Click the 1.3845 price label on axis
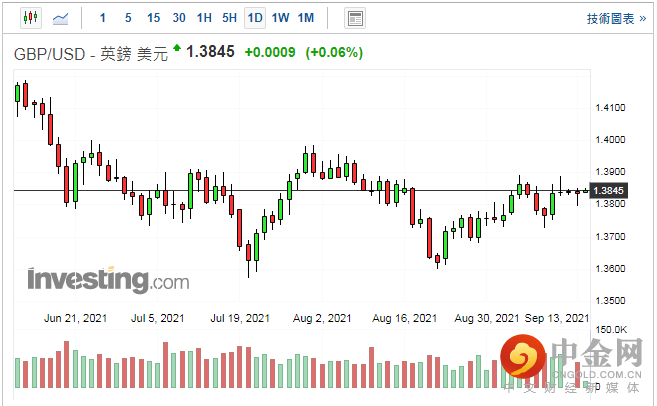657x406 pixels. click(x=608, y=190)
